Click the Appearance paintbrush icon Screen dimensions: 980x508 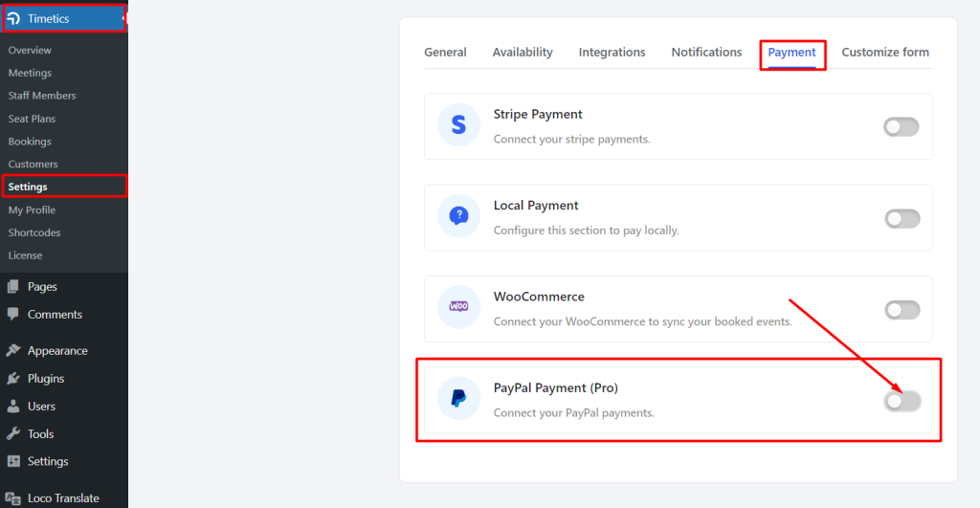pos(13,350)
